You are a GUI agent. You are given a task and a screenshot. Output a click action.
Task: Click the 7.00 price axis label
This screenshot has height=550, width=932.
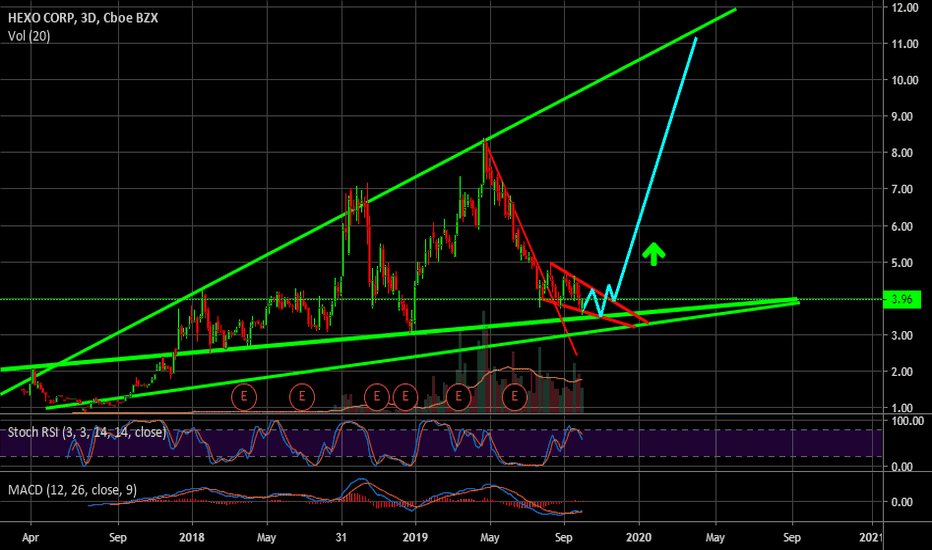[902, 190]
